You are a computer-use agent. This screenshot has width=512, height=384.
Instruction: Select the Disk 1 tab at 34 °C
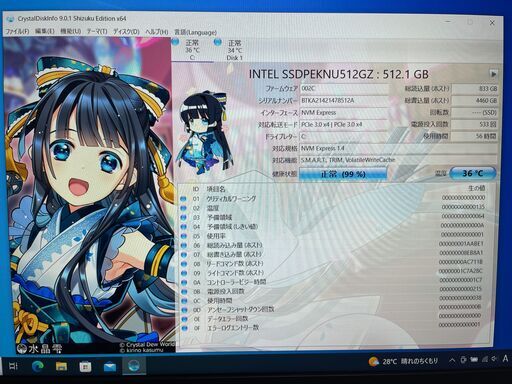(235, 50)
